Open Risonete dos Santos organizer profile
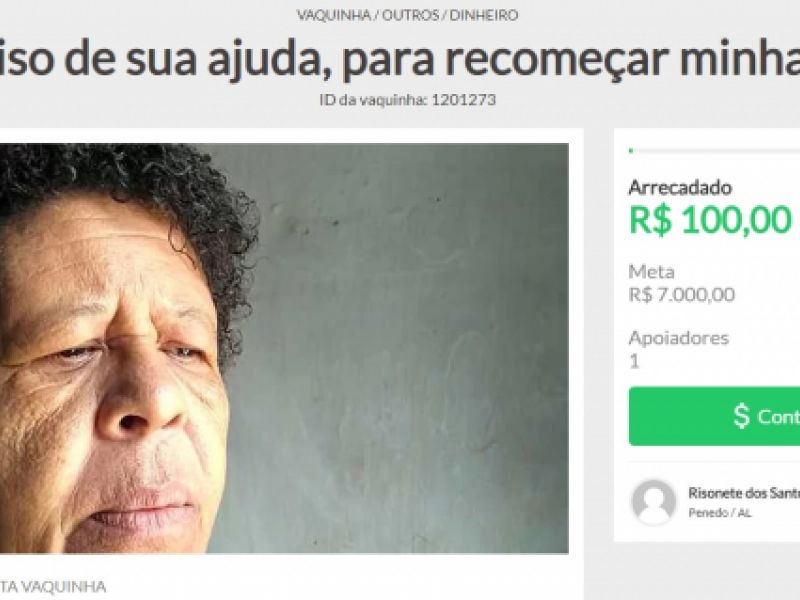 744,493
